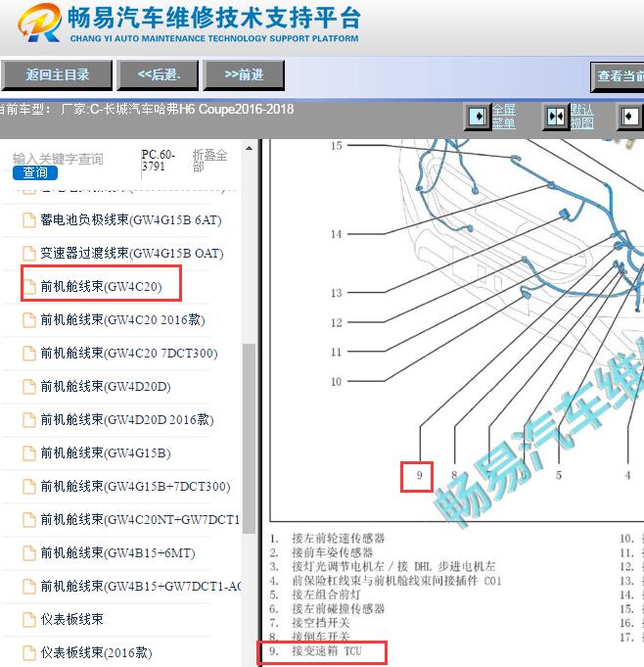Click document icon of 前机舱线束(GW4G15B+7DCT300)
This screenshot has width=644, height=667.
pos(29,486)
